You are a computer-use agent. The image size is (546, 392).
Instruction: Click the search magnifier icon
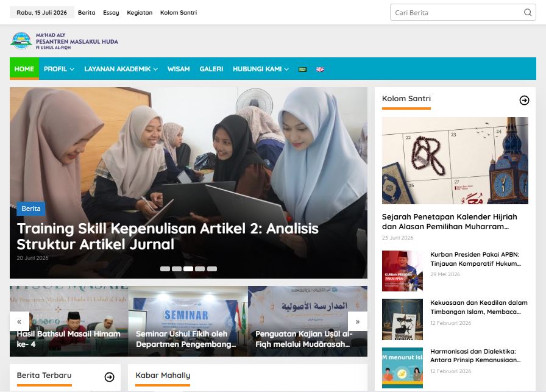tap(528, 13)
